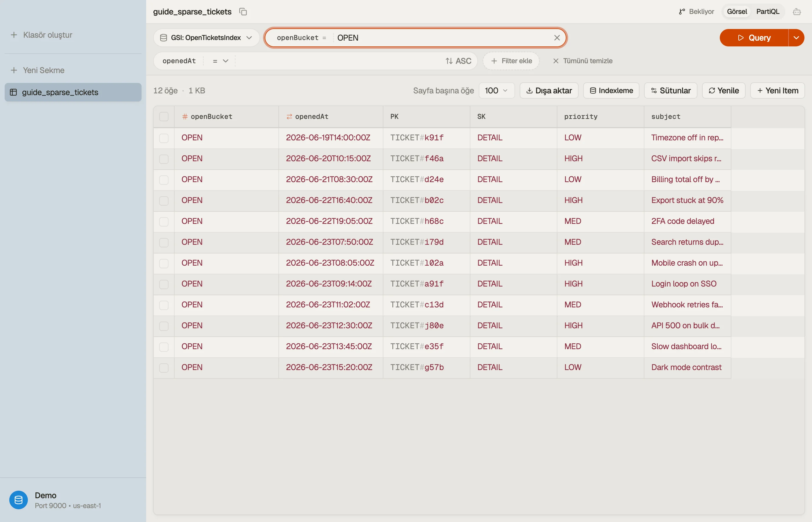
Task: Click Klasör oluştur plus icon
Action: tap(14, 35)
